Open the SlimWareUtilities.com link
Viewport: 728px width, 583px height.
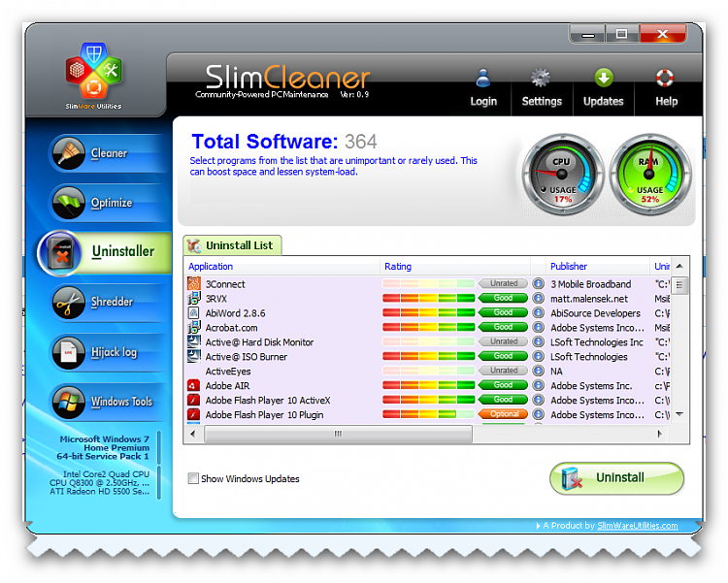(x=638, y=526)
